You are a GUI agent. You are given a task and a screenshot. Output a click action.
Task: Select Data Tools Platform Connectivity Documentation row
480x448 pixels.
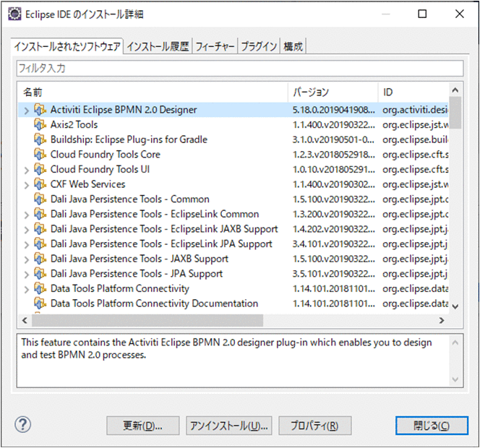click(x=233, y=303)
